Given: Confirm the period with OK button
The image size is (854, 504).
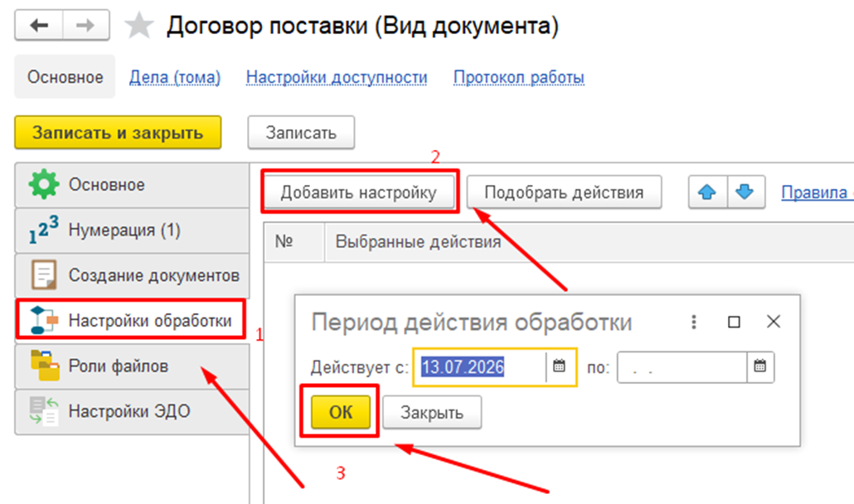Looking at the screenshot, I should click(x=341, y=412).
